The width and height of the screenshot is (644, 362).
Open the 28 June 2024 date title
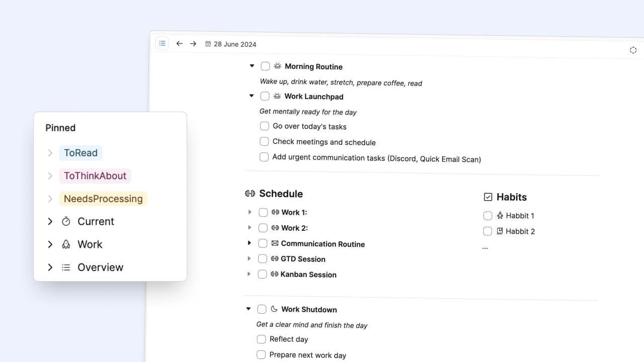[235, 44]
